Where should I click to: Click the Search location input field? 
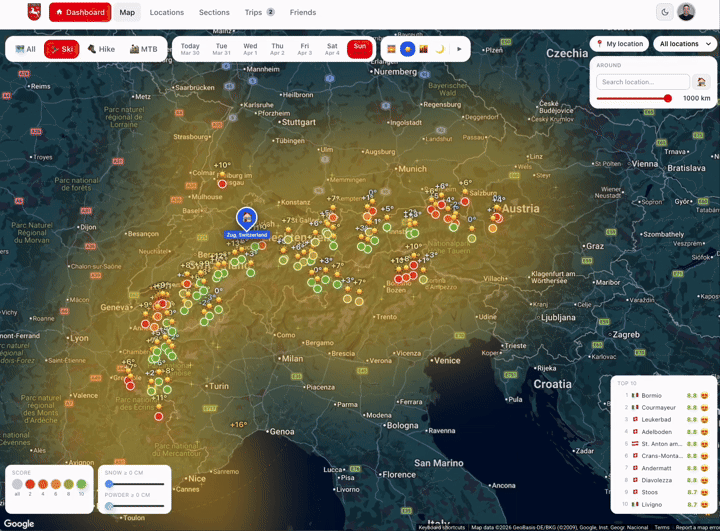(x=642, y=82)
